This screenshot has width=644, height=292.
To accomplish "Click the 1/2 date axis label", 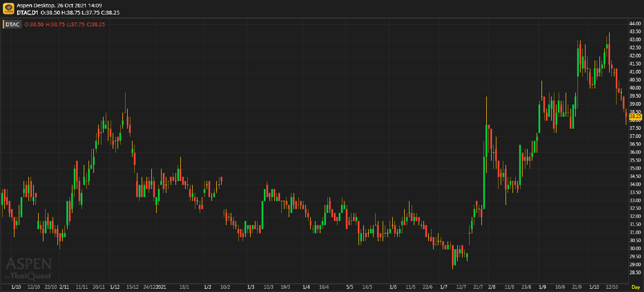I will [208, 288].
